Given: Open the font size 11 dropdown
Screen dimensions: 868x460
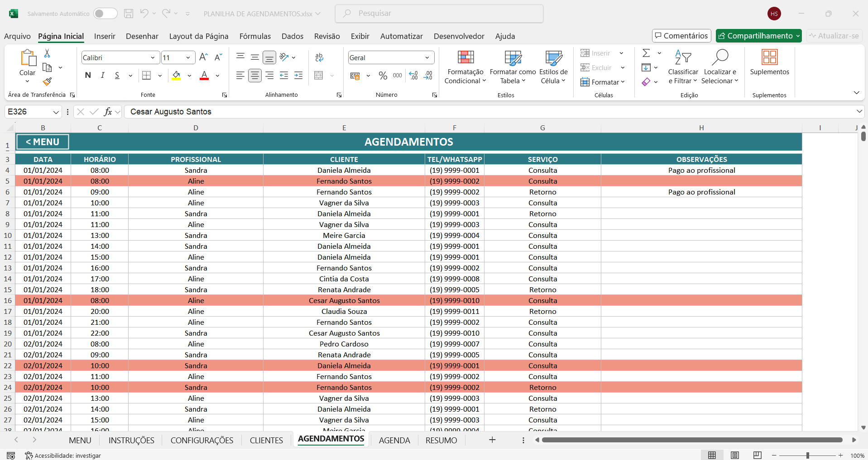Looking at the screenshot, I should (x=188, y=57).
